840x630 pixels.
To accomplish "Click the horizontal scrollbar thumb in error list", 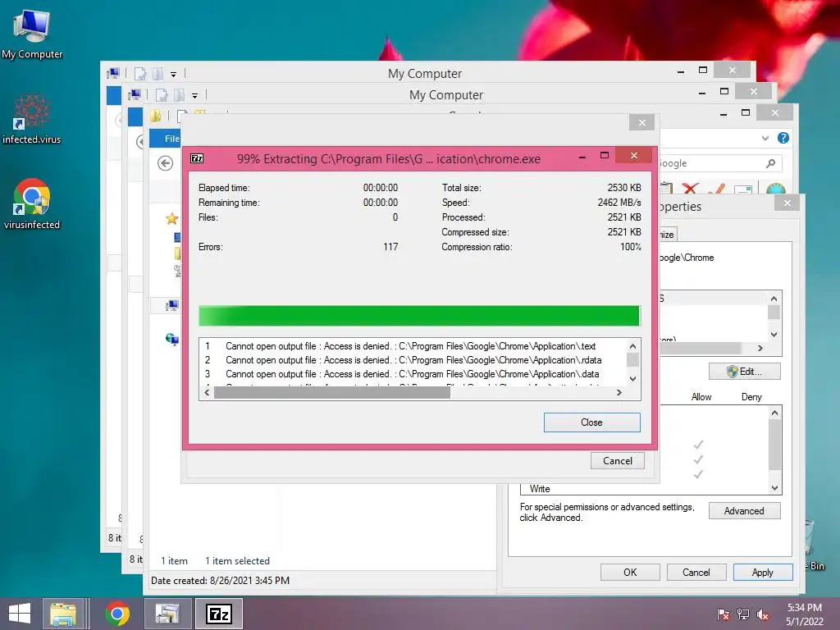I will (332, 393).
